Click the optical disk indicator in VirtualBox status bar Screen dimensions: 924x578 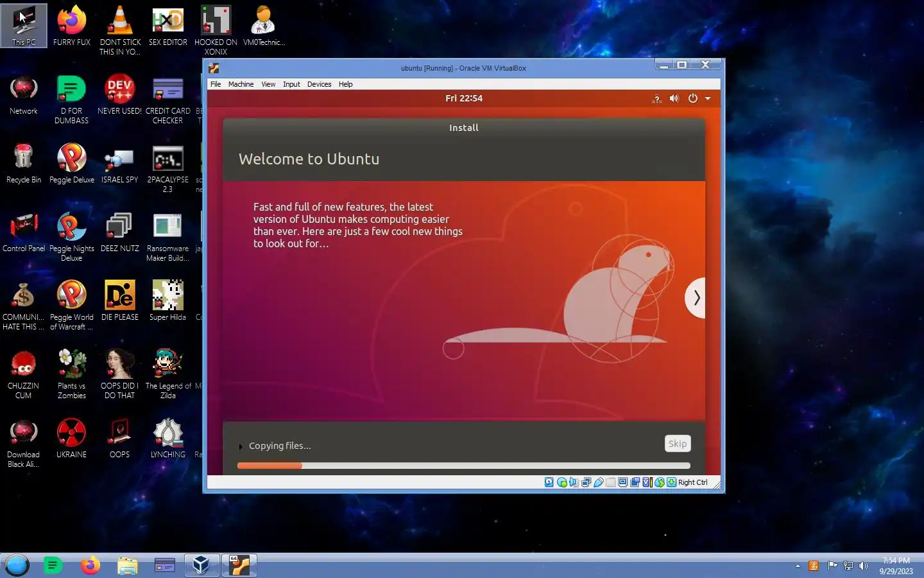[562, 482]
